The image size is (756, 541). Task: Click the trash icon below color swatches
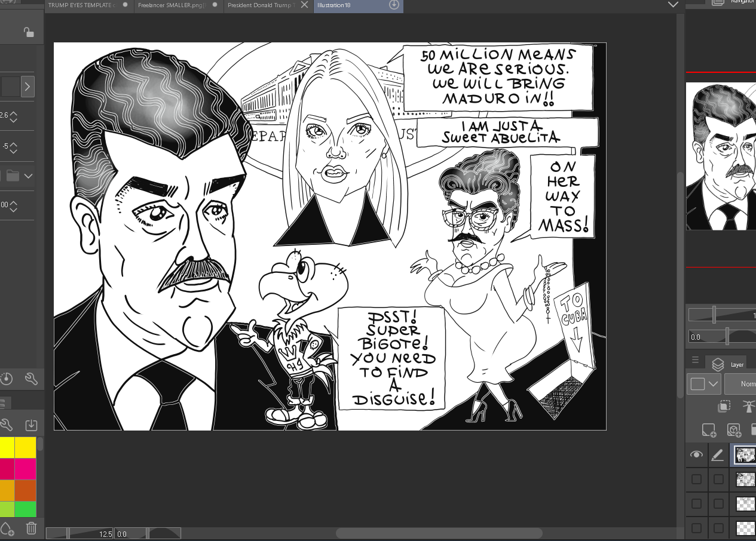(x=32, y=528)
